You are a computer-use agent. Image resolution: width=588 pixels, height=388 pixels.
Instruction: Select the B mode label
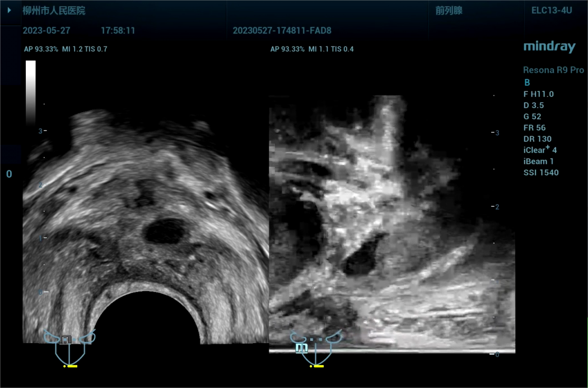coord(527,82)
